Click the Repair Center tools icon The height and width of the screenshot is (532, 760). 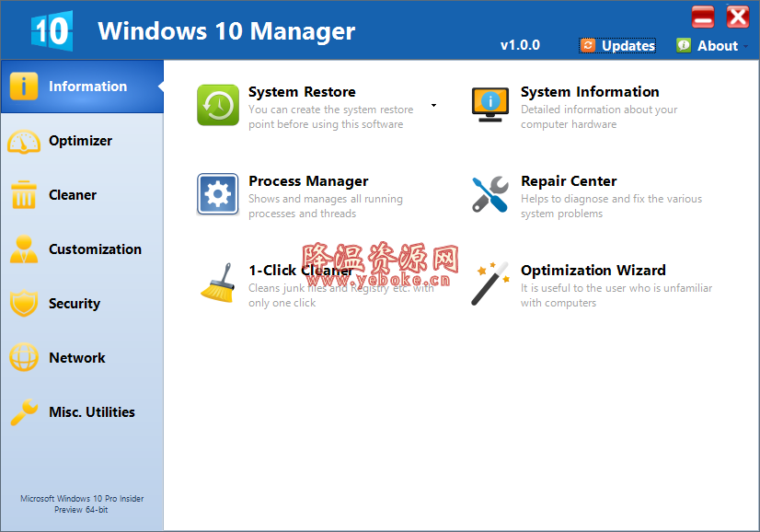tap(490, 194)
